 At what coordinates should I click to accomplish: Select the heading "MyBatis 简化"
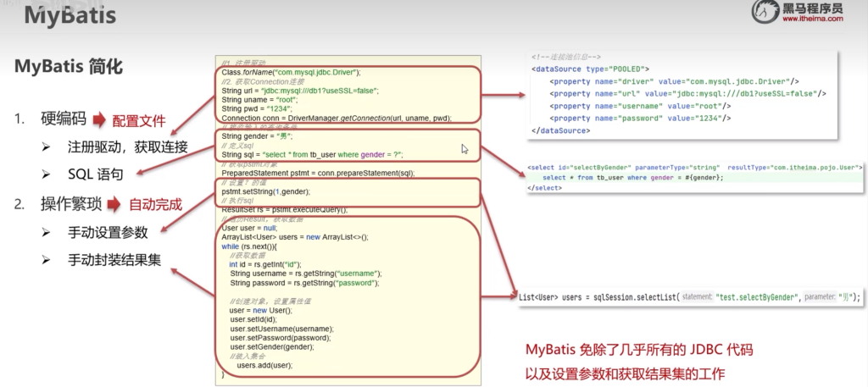(x=69, y=67)
